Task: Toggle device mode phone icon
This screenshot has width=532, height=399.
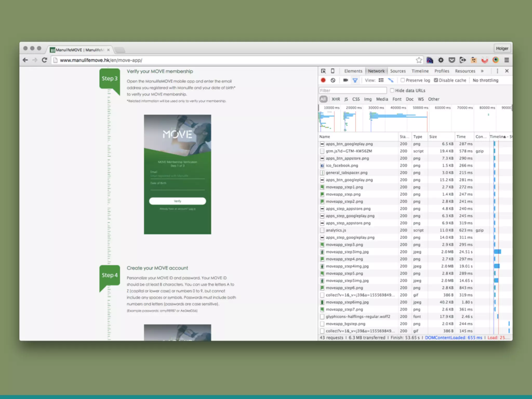Action: 332,71
